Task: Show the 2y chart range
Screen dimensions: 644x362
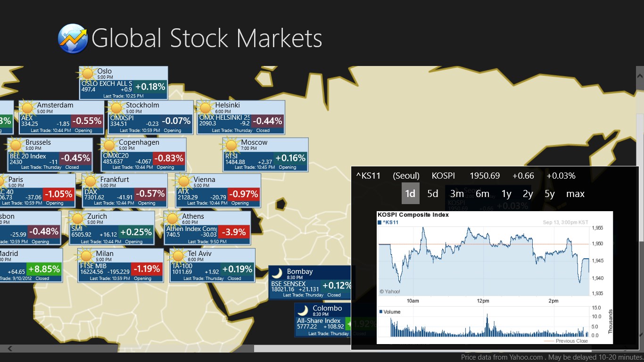Action: (528, 194)
